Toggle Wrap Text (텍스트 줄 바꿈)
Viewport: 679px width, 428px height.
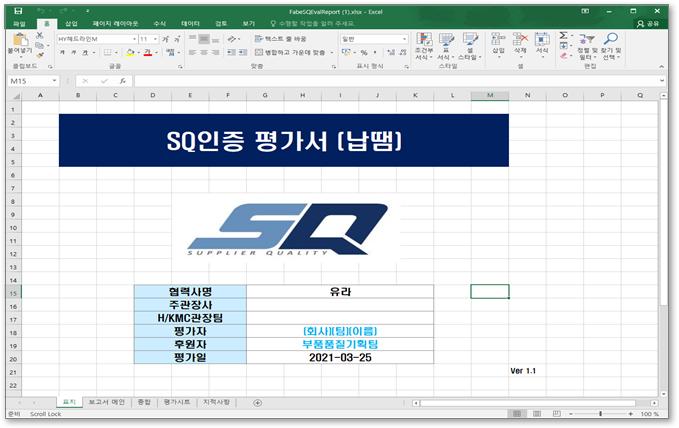(x=281, y=38)
